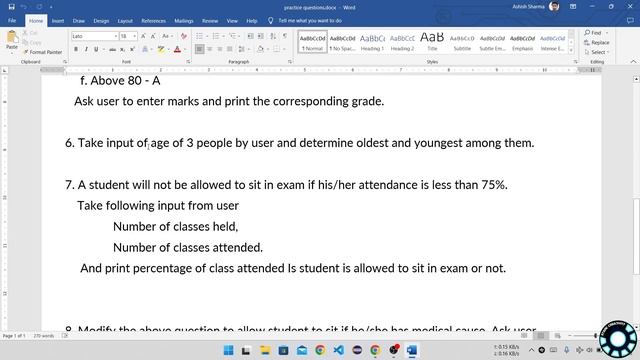Click the text highlight color button
640x360 pixels.
tap(161, 49)
